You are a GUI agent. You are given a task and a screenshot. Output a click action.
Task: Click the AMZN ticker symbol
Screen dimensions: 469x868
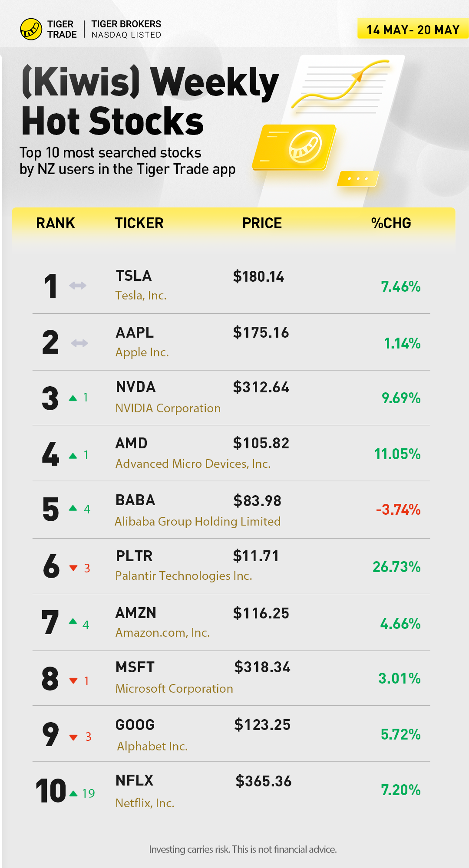(x=136, y=613)
